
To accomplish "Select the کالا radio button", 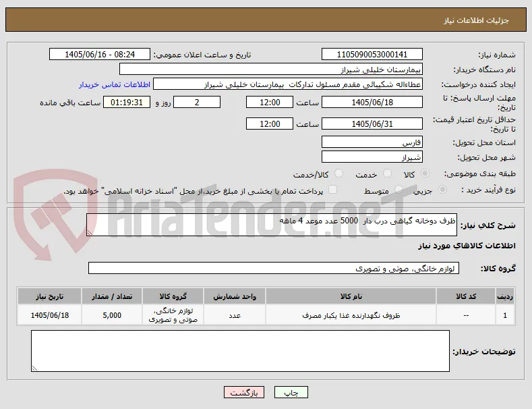I will click(425, 173).
